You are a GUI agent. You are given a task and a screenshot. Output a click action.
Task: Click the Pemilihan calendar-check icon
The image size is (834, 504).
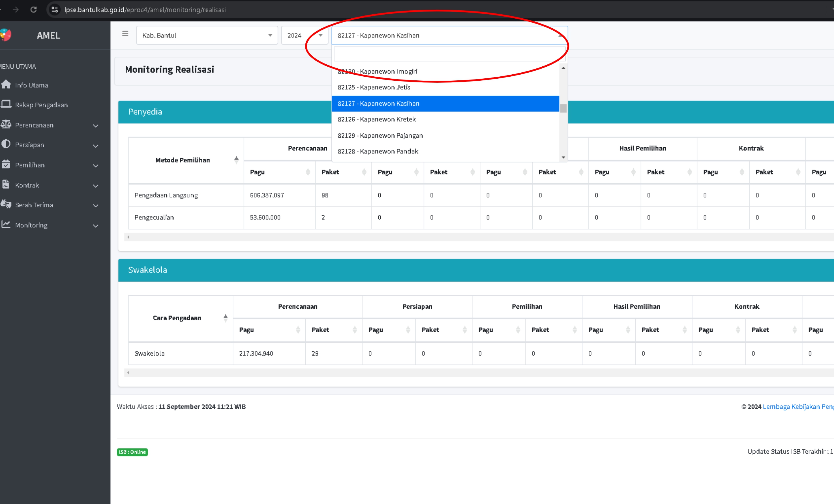6,164
